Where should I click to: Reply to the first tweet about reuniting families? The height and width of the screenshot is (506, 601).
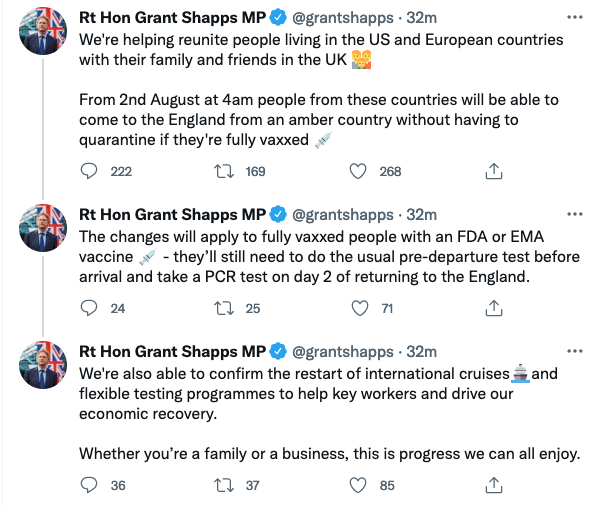tap(89, 171)
